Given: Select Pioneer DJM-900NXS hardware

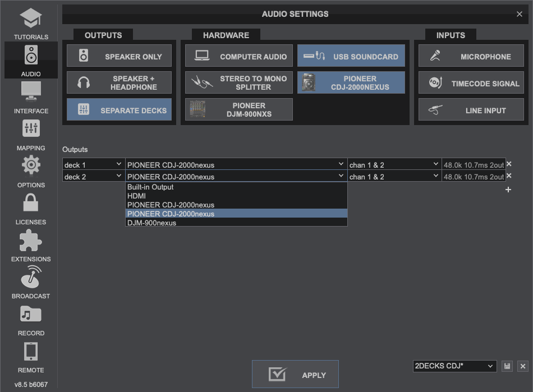Looking at the screenshot, I should pyautogui.click(x=238, y=109).
